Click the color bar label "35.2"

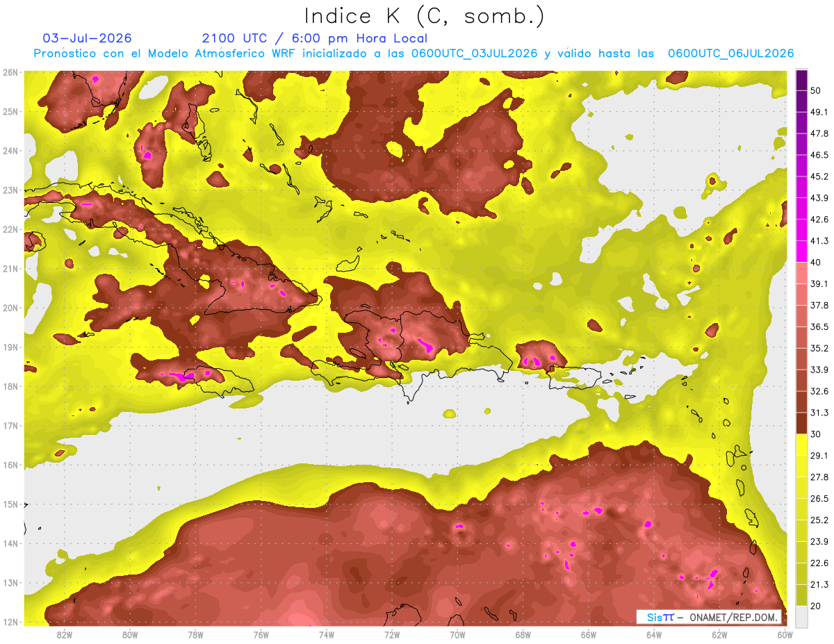(x=819, y=348)
